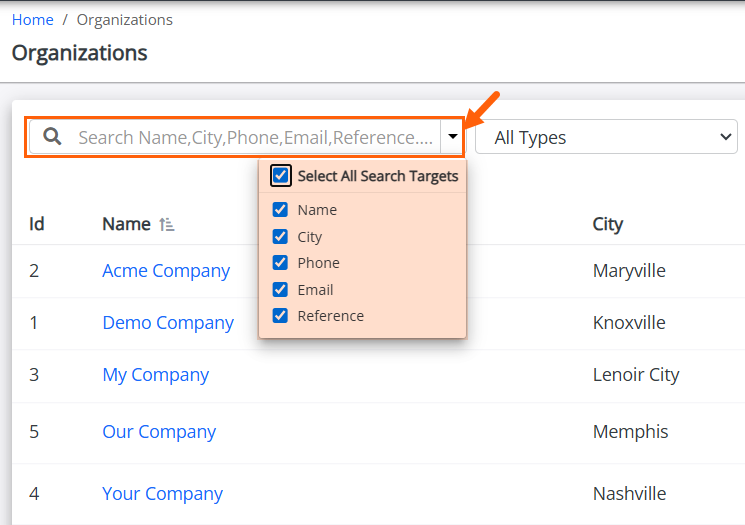
Task: Toggle the Email search target checkbox
Action: point(280,289)
